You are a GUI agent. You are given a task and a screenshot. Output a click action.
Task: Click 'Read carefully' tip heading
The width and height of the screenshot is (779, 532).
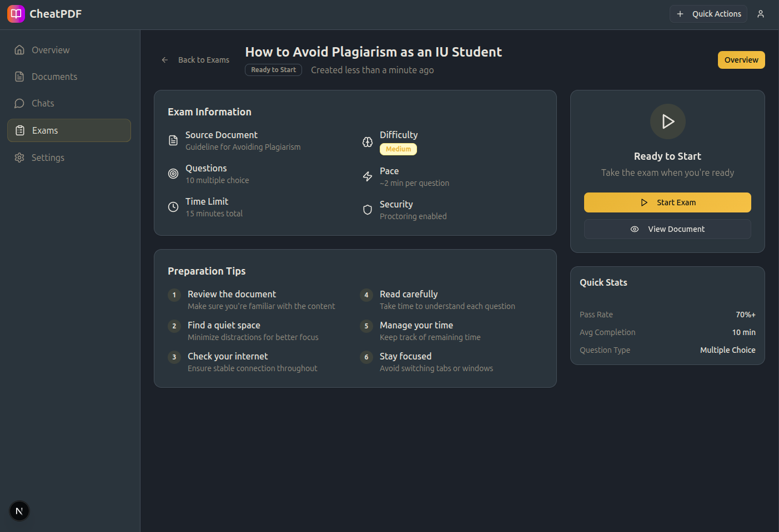point(409,294)
